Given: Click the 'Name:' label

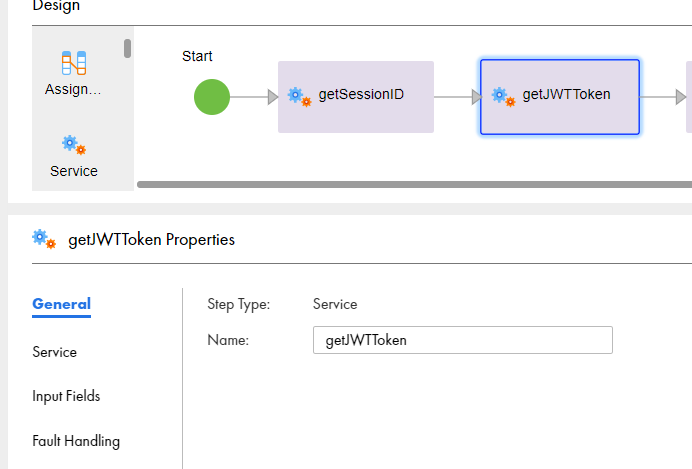Looking at the screenshot, I should (x=228, y=340).
